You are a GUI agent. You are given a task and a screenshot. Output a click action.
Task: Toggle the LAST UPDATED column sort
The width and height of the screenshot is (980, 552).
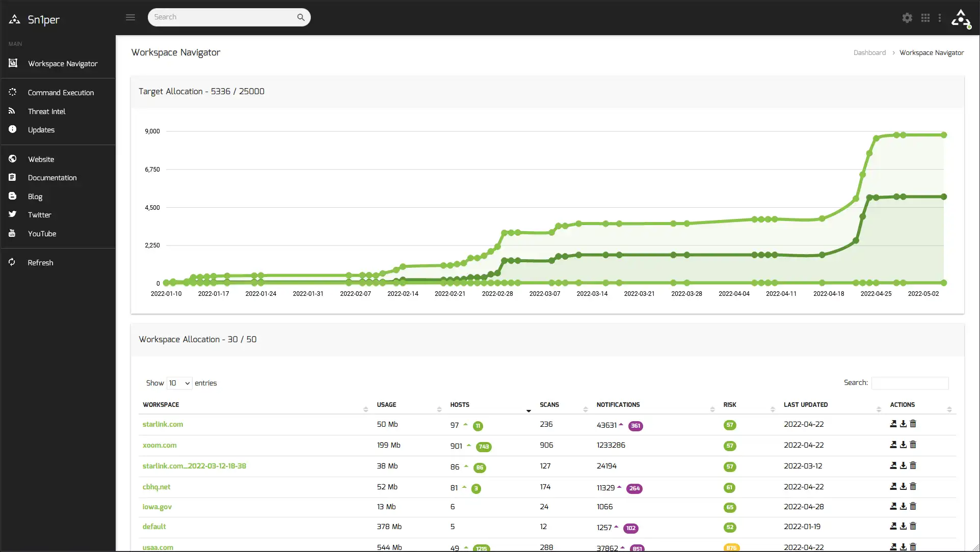click(806, 405)
